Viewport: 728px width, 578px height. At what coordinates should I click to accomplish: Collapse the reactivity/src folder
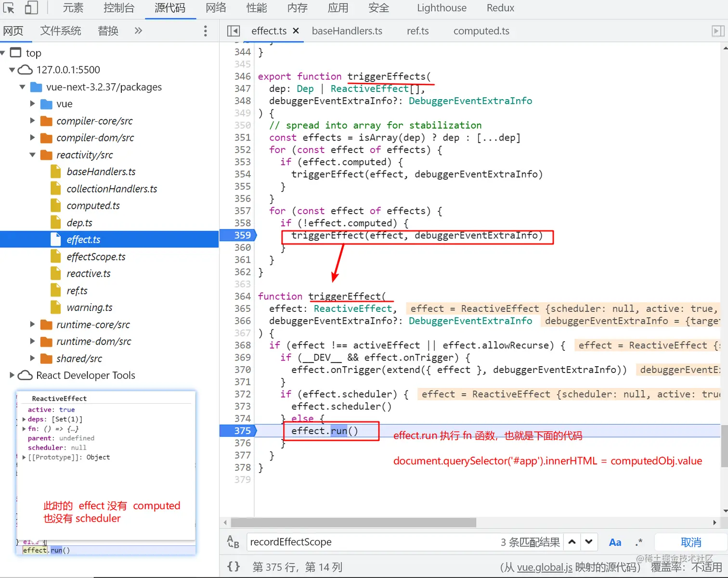[x=32, y=155]
